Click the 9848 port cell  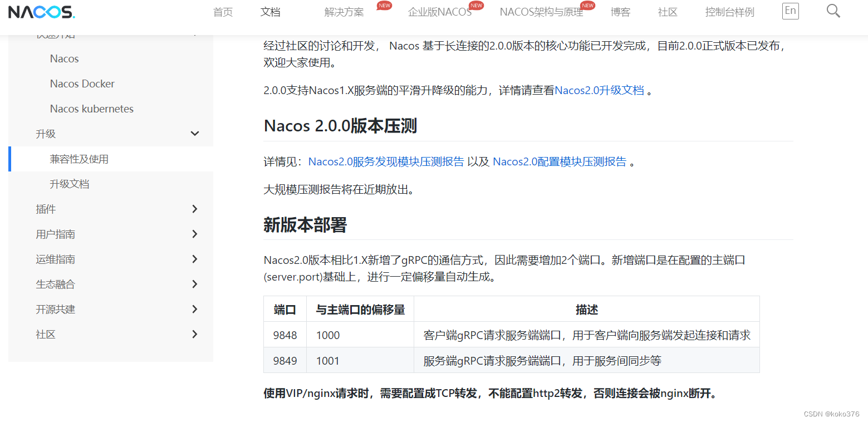(x=285, y=335)
